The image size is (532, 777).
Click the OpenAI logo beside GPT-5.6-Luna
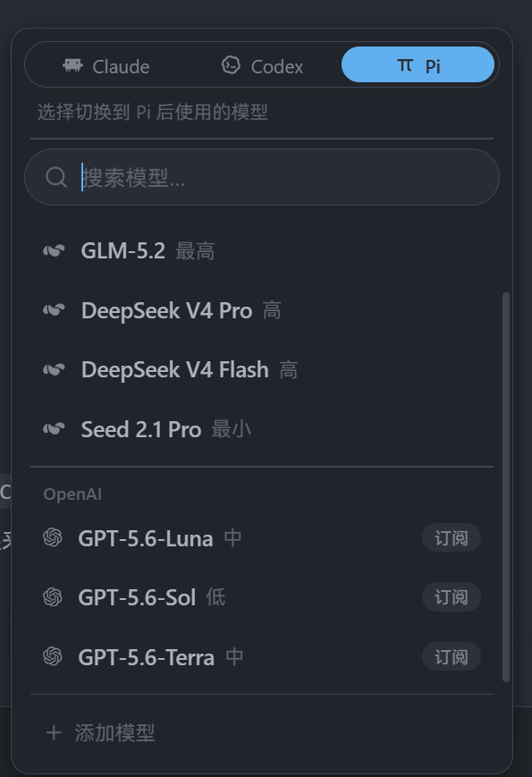click(53, 537)
